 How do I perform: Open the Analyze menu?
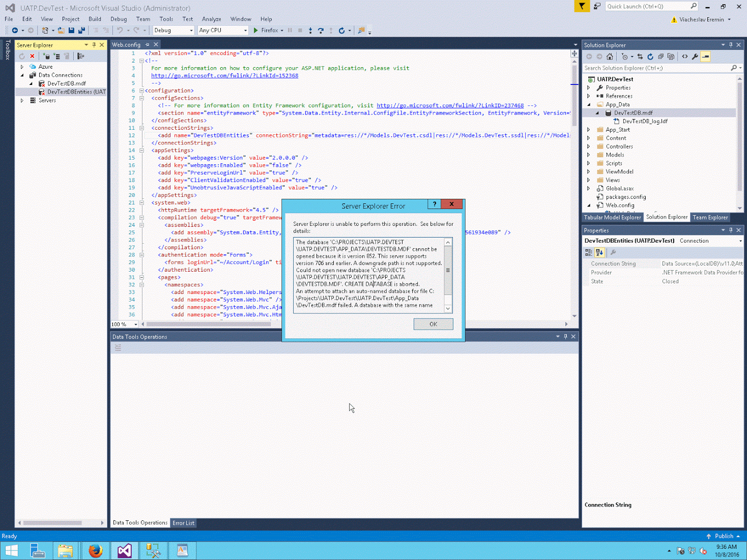(x=212, y=19)
